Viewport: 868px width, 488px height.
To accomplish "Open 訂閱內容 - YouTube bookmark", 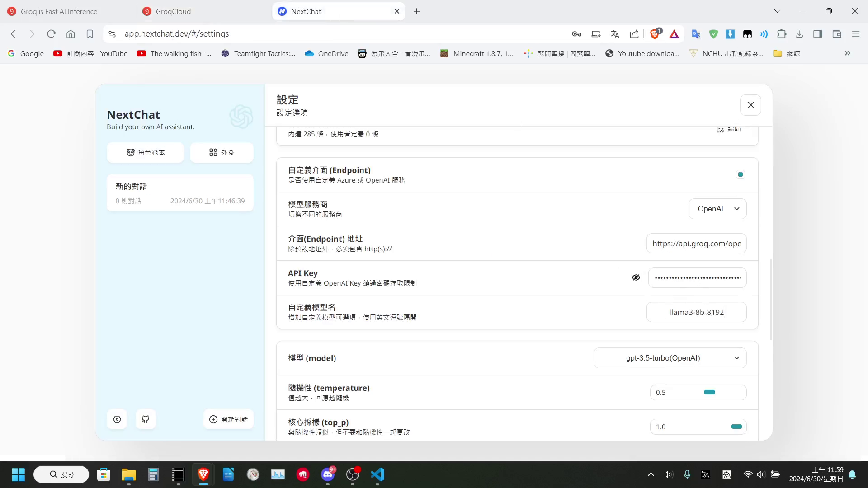I will pos(90,53).
